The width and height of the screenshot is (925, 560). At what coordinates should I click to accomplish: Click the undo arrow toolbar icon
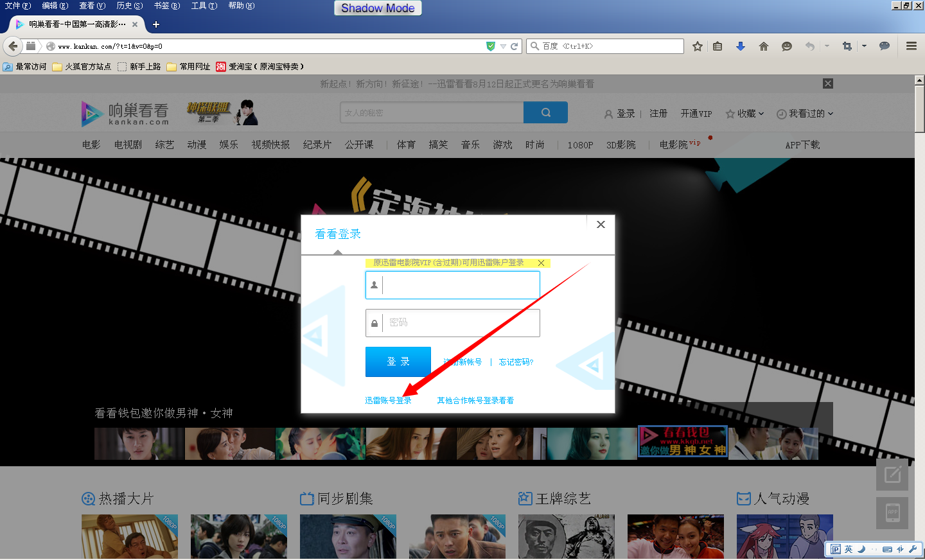[x=810, y=46]
